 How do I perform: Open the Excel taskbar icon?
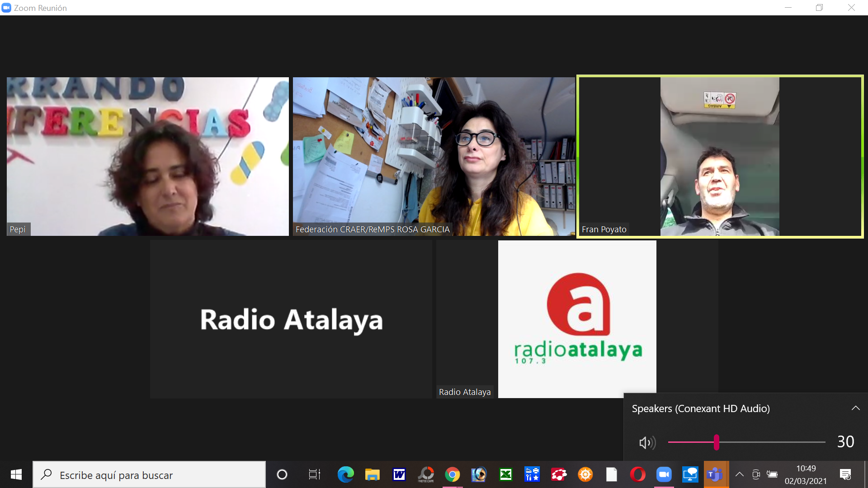tap(505, 474)
